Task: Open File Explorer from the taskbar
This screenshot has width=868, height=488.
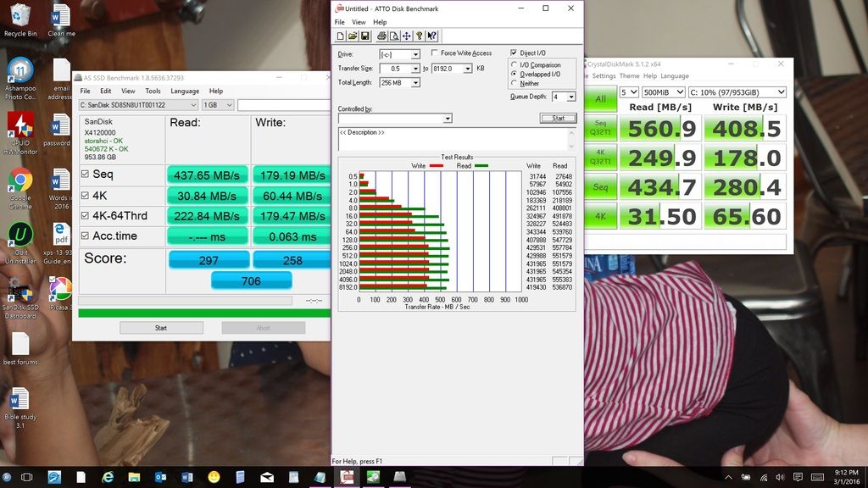Action: tap(134, 477)
